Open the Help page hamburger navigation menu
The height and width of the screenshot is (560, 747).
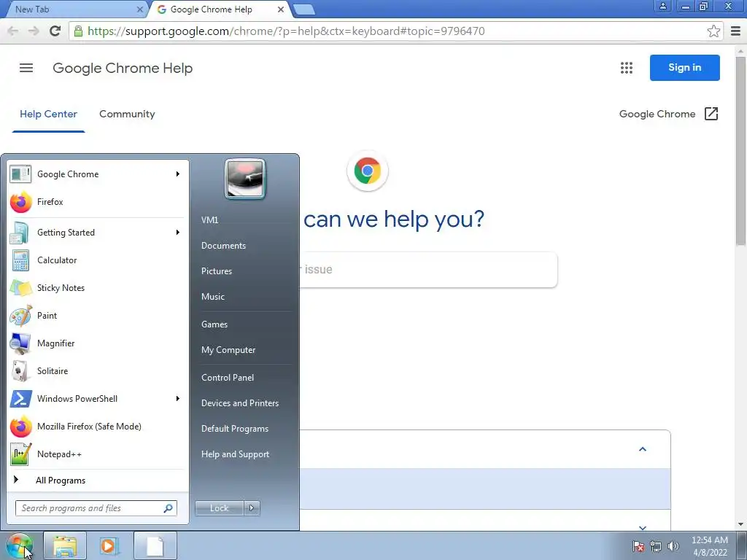click(x=26, y=68)
